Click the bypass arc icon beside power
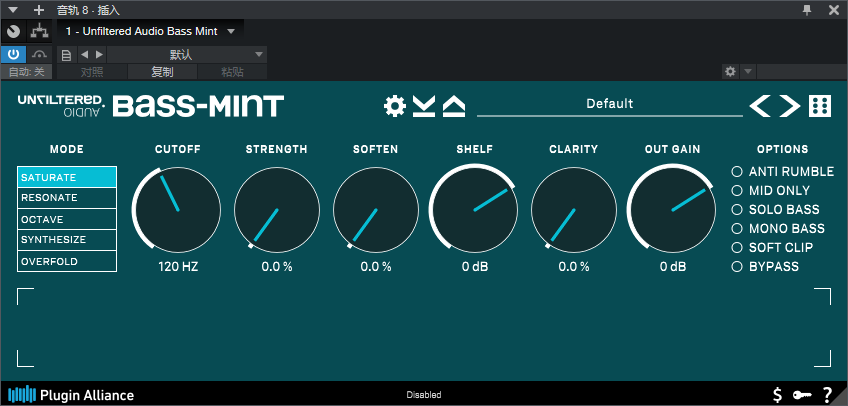The height and width of the screenshot is (406, 848). coord(39,55)
